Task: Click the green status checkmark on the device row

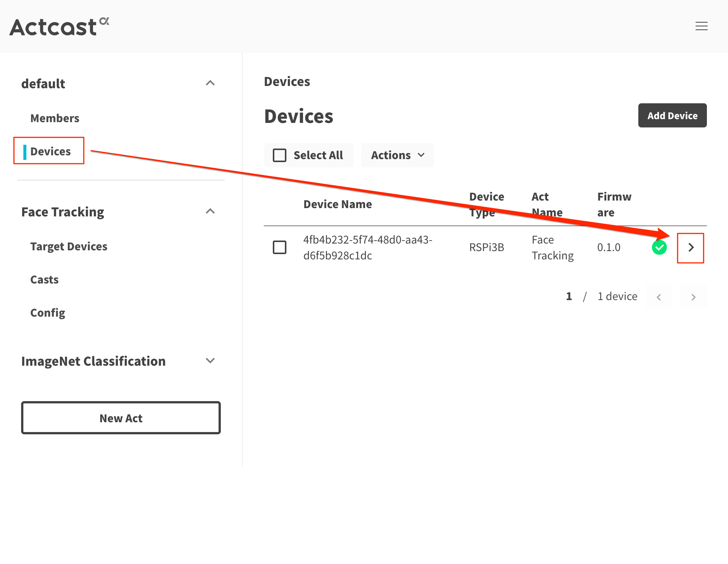Action: coord(659,247)
